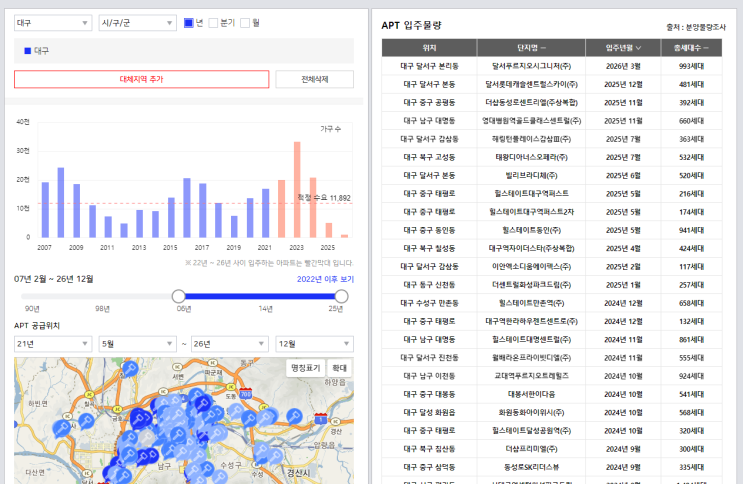Sort table by 입주년월 arrow
This screenshot has width=743, height=484.
[x=639, y=48]
